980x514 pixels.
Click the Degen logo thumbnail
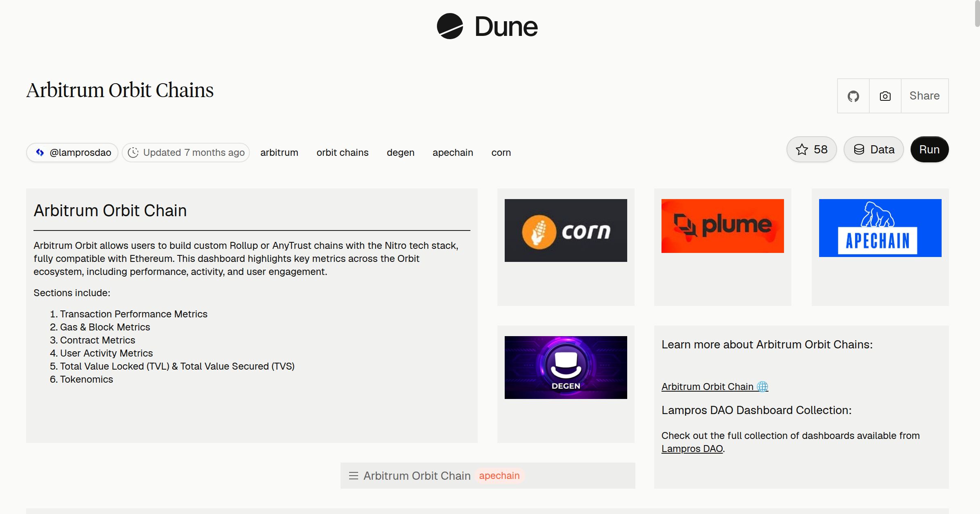click(566, 368)
